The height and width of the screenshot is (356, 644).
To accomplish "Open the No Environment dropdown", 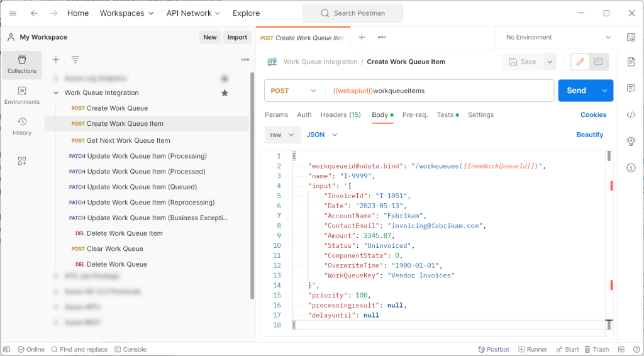I will (558, 38).
